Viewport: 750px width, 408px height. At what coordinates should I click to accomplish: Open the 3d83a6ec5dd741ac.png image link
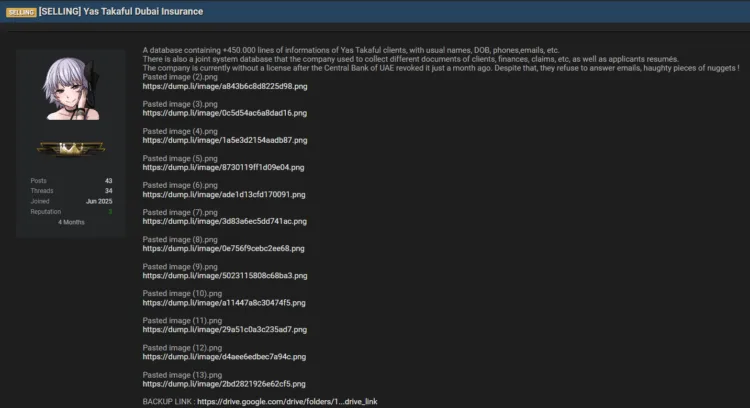pos(225,221)
